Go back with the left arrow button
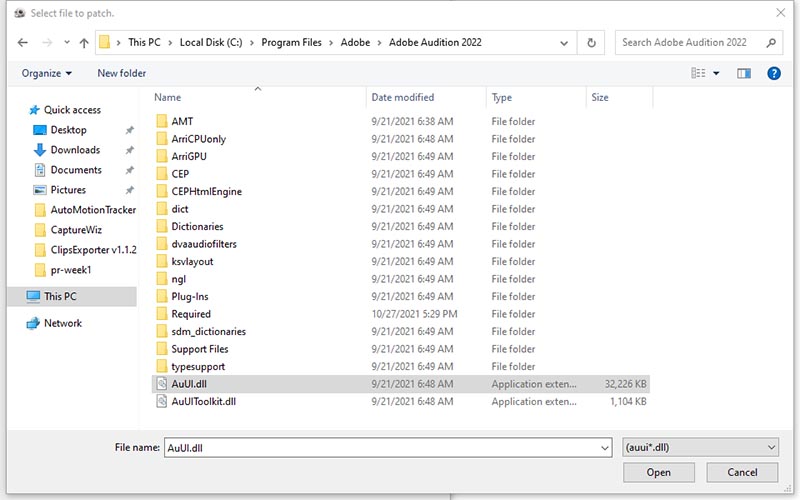This screenshot has height=500, width=800. [x=22, y=43]
